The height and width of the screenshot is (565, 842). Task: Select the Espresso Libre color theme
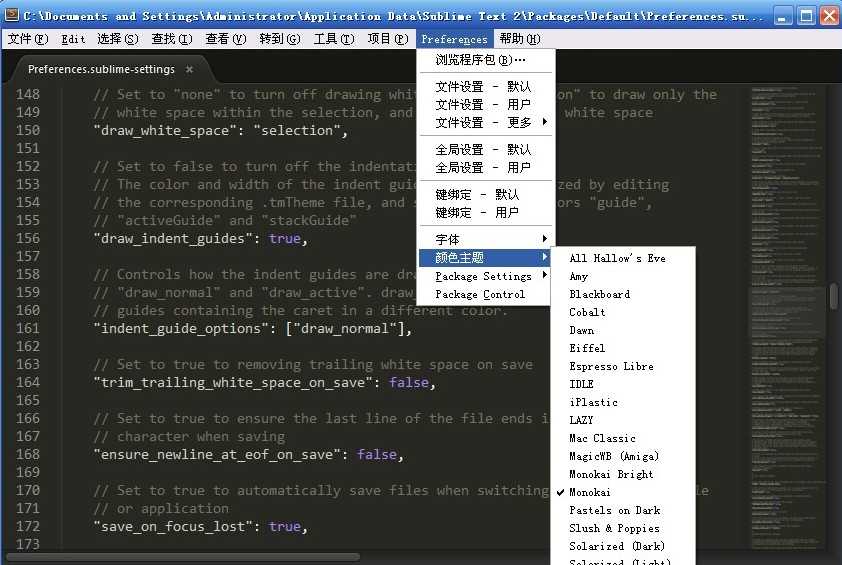point(623,366)
